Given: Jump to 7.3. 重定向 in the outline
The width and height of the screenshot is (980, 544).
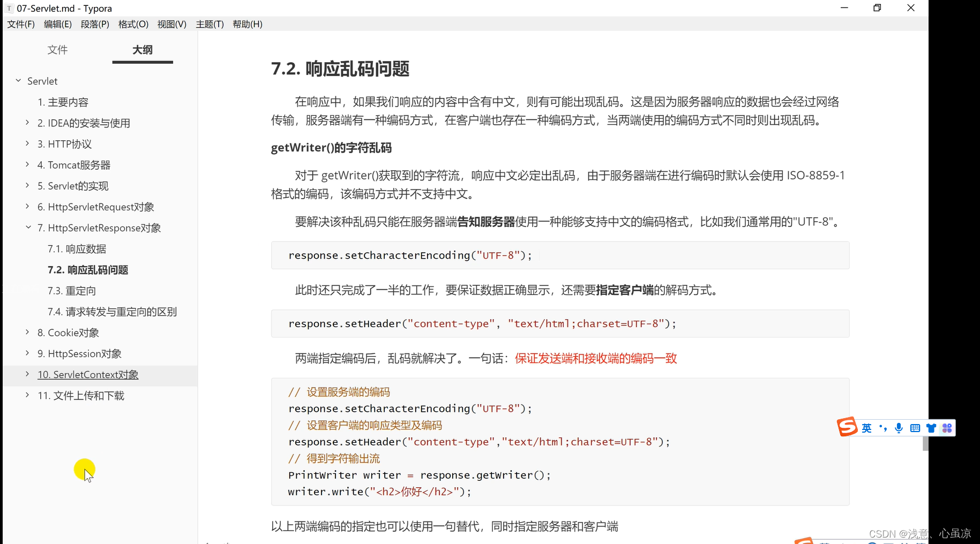Looking at the screenshot, I should point(71,290).
